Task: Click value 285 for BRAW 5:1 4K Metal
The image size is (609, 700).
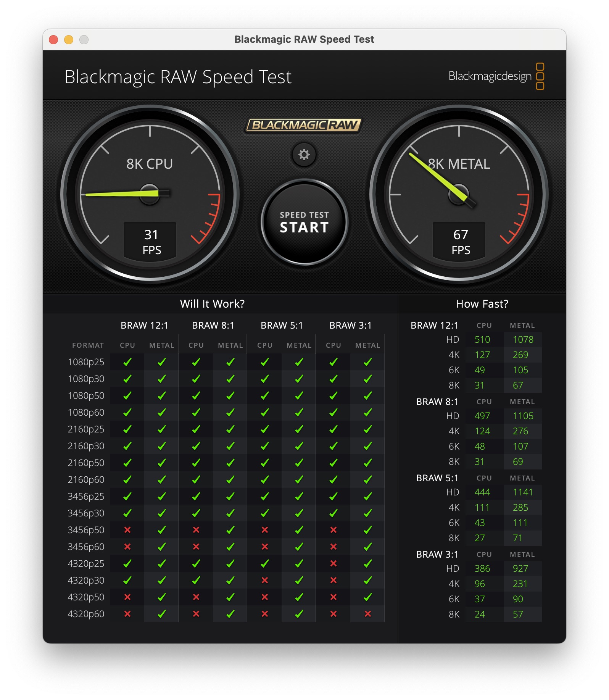Action: click(520, 507)
